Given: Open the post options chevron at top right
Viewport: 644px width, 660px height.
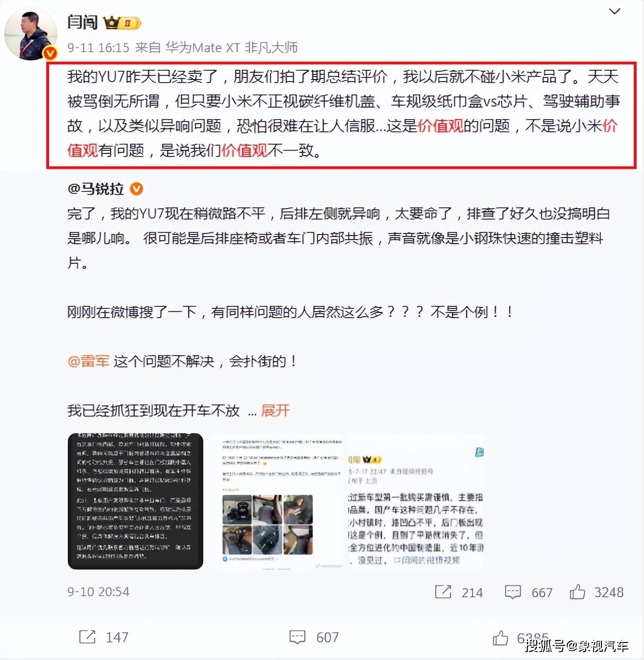Looking at the screenshot, I should [614, 11].
